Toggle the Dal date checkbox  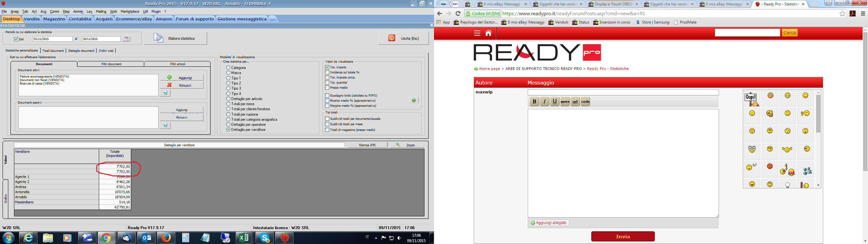tap(16, 39)
